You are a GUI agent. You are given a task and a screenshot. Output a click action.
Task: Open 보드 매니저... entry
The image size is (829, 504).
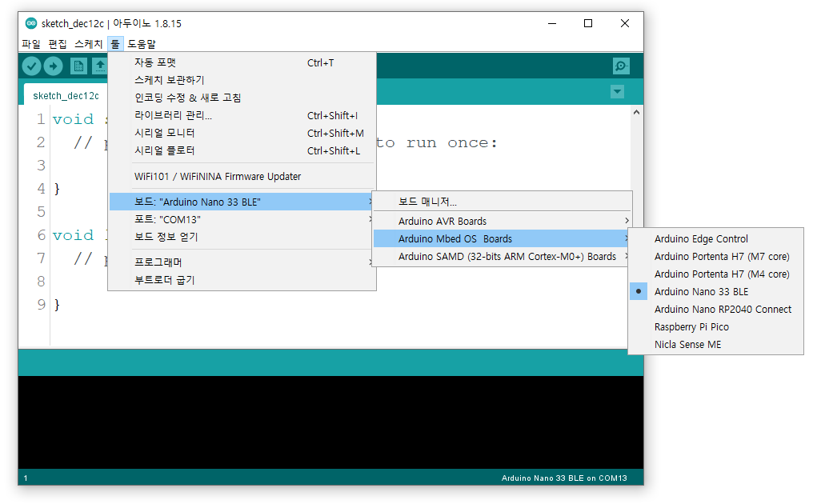tap(503, 202)
